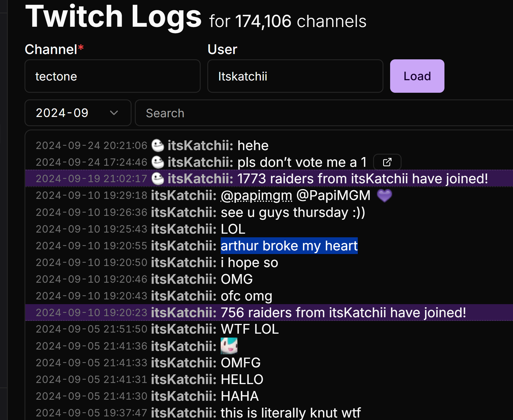Click the 'i hope so' message

point(249,262)
